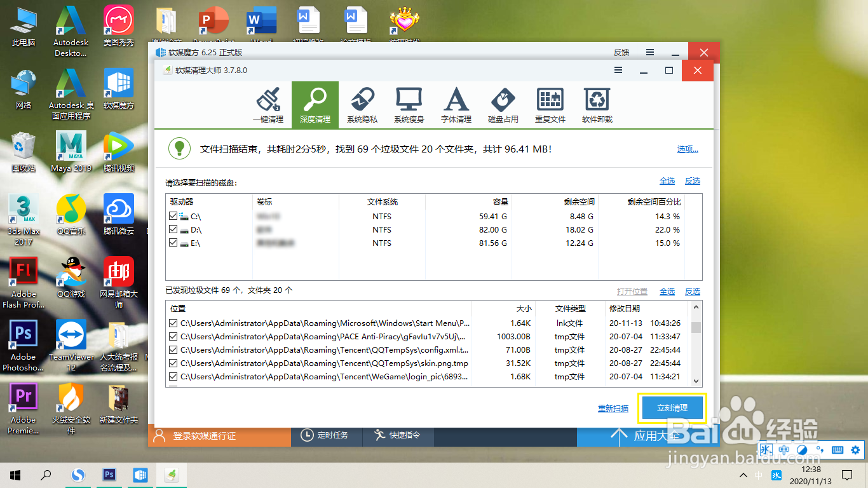This screenshot has height=488, width=868.
Task: Open 回收站 recycle bin on desktop
Action: coord(24,152)
